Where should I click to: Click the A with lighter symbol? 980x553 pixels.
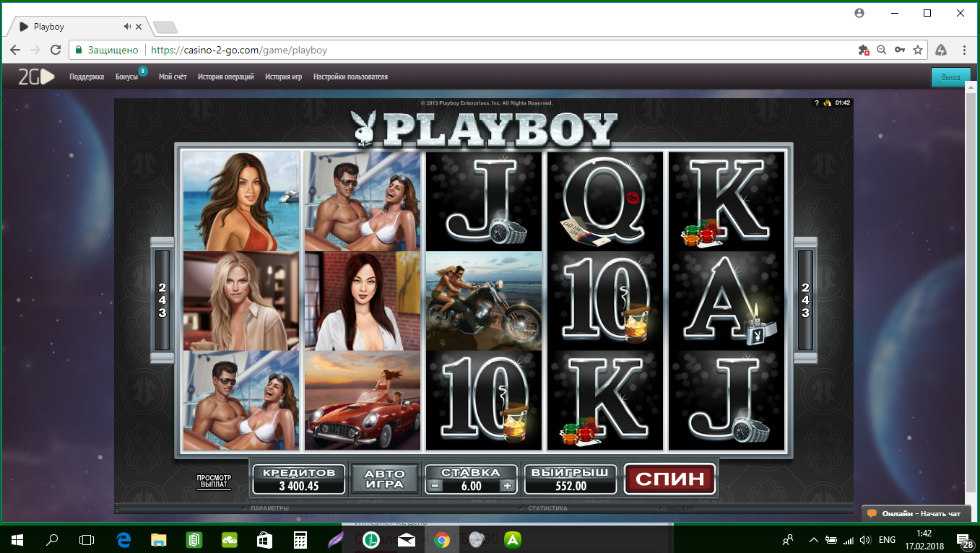coord(727,301)
